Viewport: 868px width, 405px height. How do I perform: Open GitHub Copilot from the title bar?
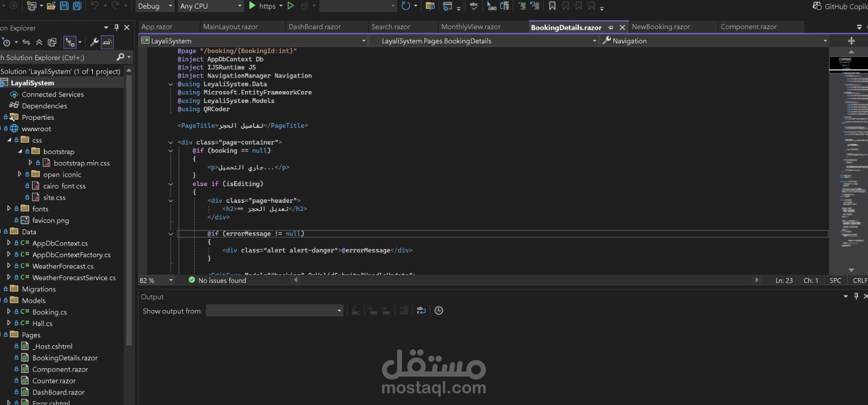[840, 7]
